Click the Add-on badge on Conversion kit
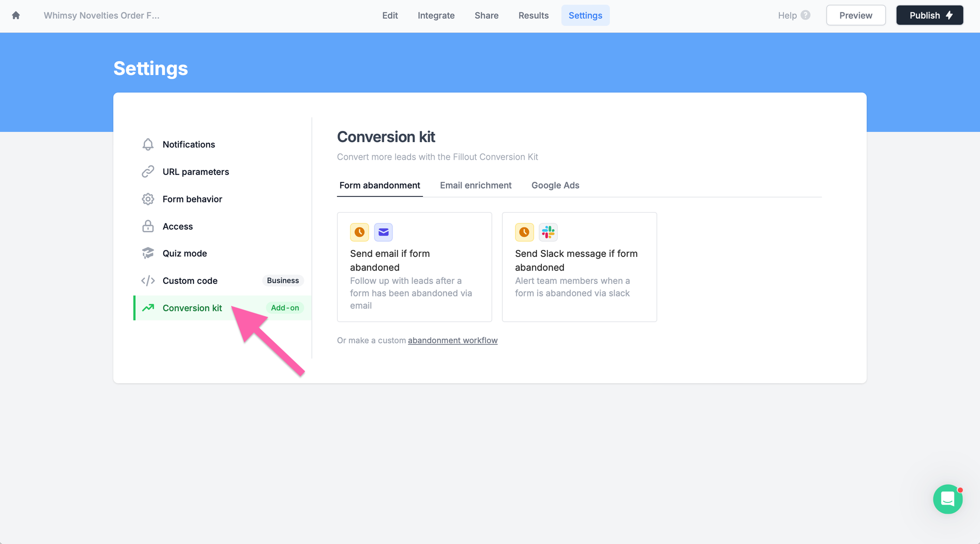 coord(285,307)
